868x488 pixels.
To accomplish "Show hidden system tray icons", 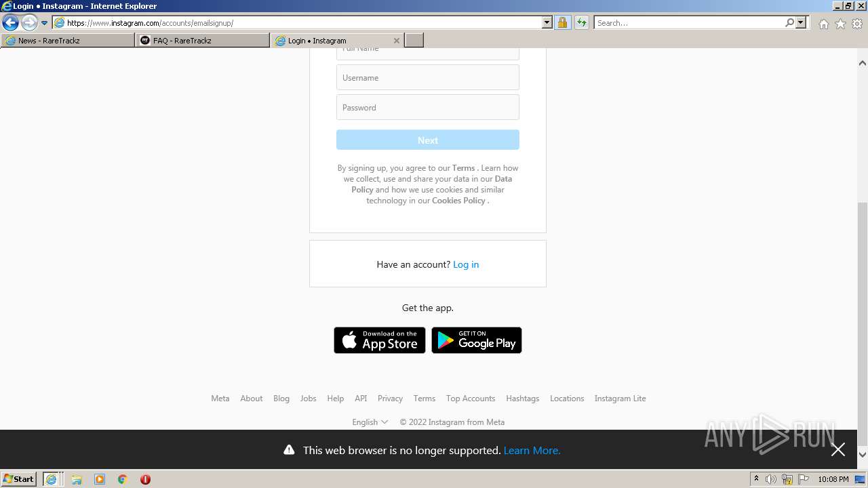I will (x=756, y=479).
